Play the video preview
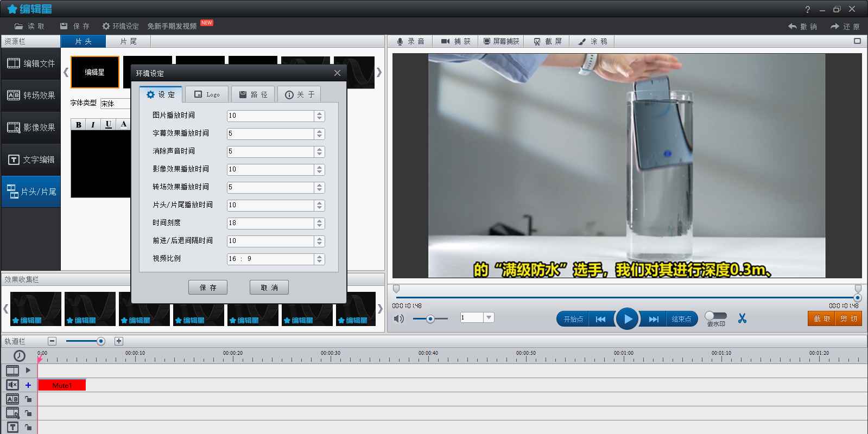The width and height of the screenshot is (868, 434). [x=628, y=319]
